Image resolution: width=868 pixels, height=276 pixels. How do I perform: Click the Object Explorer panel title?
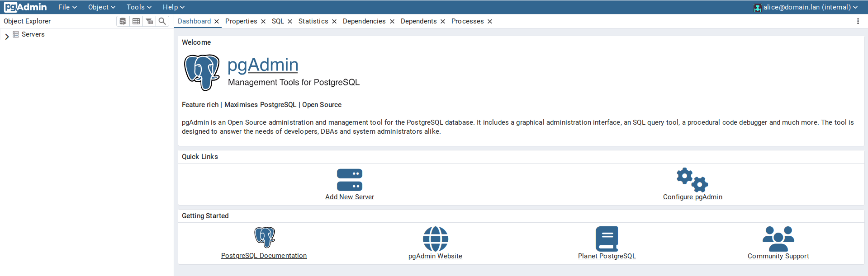(x=27, y=21)
